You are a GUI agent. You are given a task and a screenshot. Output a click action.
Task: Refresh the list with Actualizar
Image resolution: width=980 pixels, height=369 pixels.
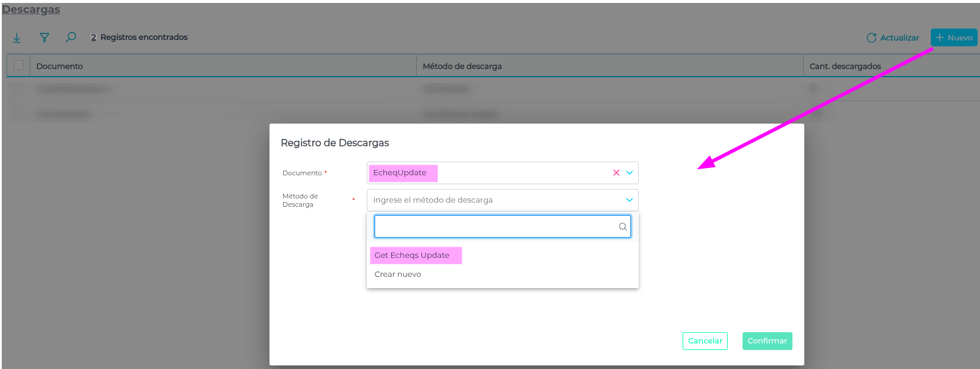[892, 37]
